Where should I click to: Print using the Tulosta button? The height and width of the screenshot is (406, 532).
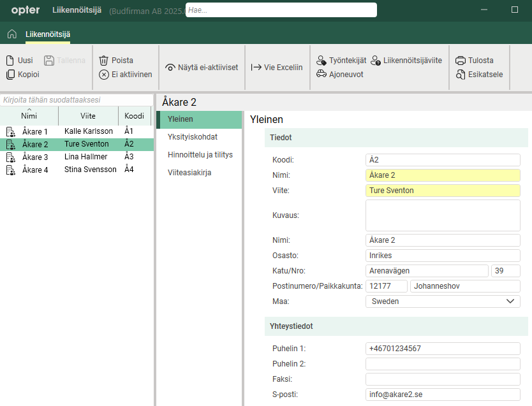(x=475, y=61)
